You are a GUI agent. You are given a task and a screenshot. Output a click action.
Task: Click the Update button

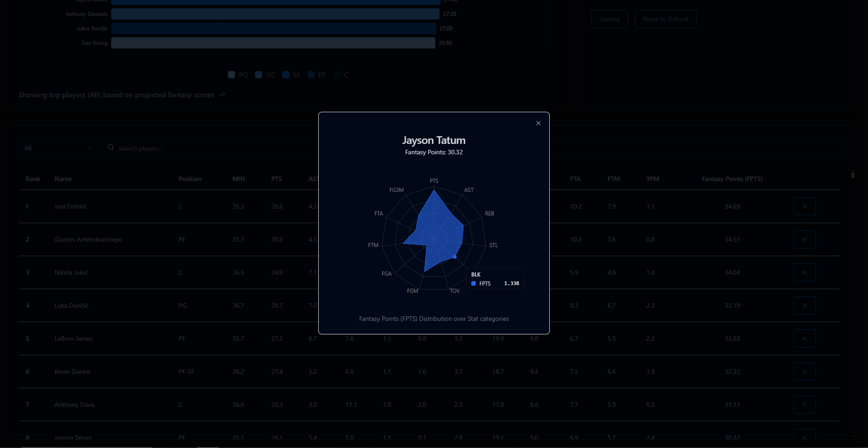coord(609,19)
